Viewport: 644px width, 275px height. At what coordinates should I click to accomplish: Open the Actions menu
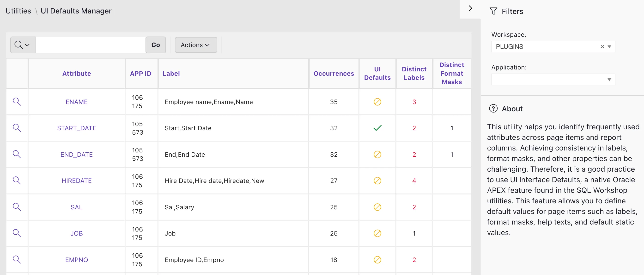tap(195, 45)
